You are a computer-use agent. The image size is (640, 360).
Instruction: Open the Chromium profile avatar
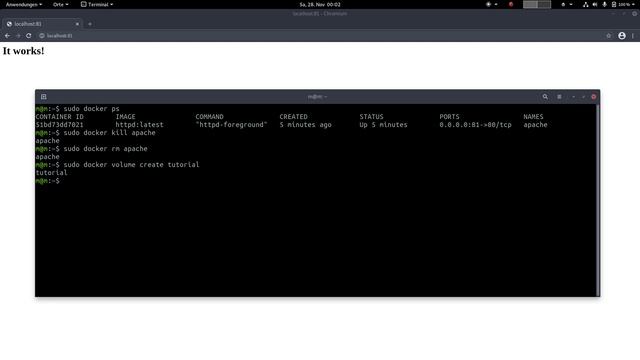pos(622,36)
